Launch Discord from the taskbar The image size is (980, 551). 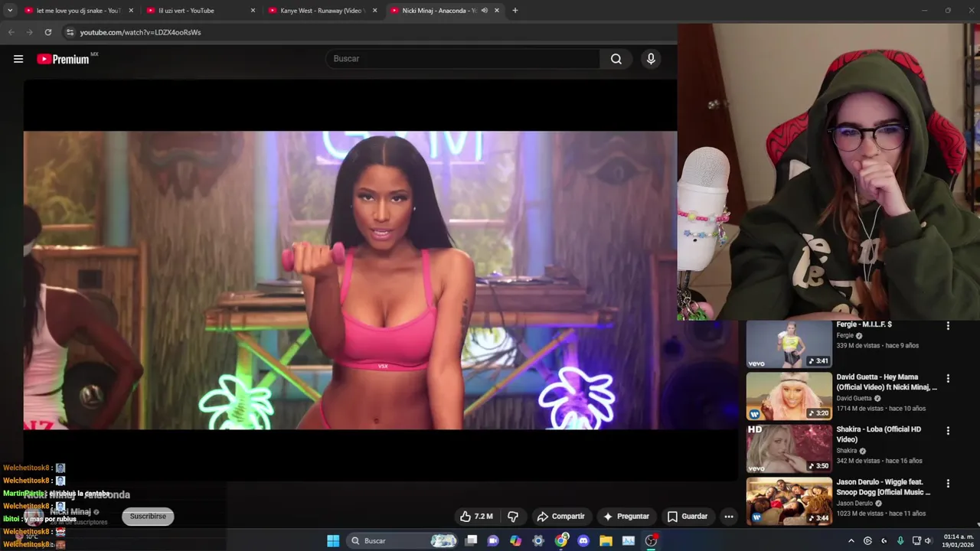click(583, 541)
